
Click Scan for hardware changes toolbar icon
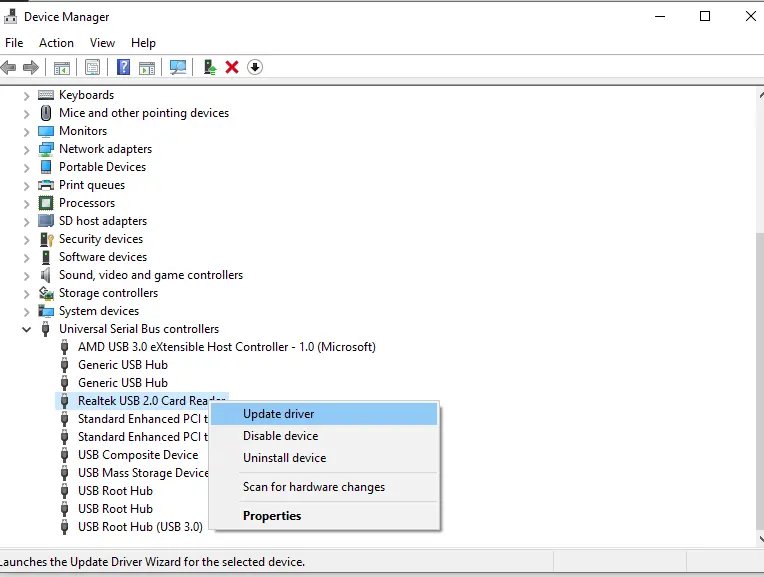[178, 67]
